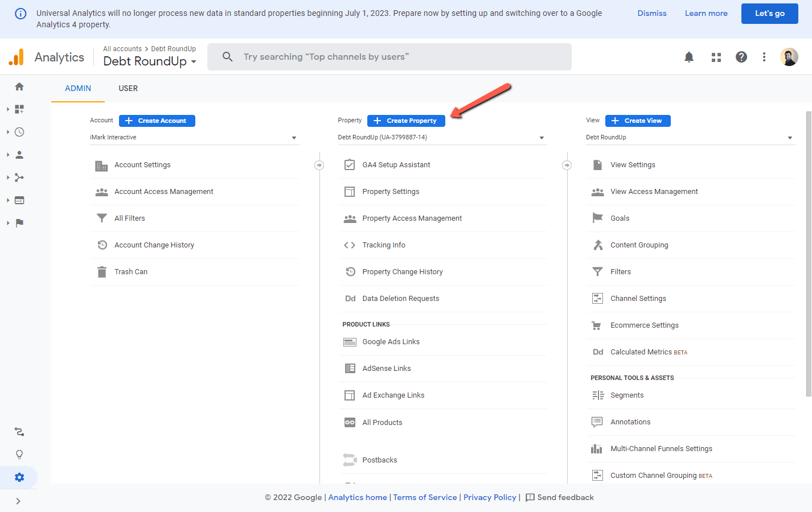Open Tracking Info in the Property column
The width and height of the screenshot is (812, 512).
click(x=384, y=245)
